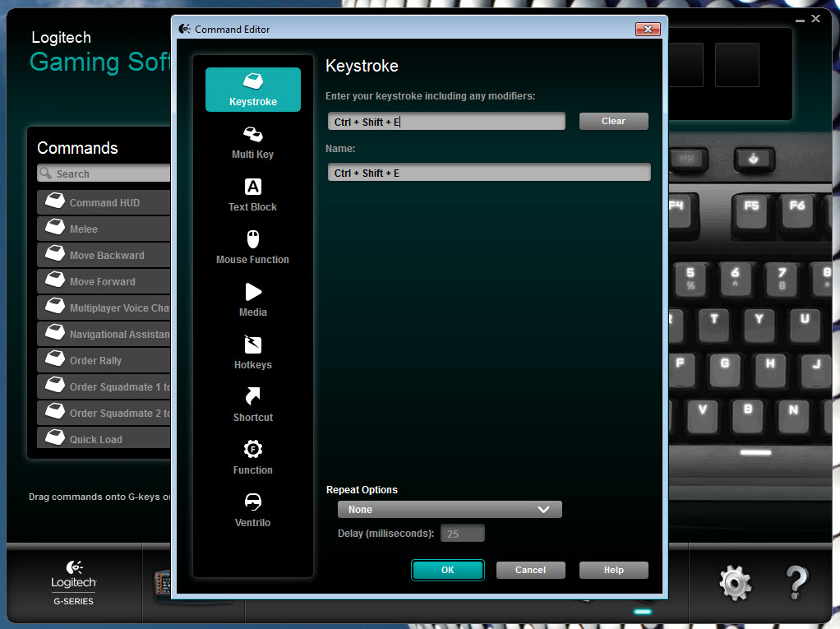Edit the Name field
This screenshot has width=840, height=629.
click(x=489, y=173)
